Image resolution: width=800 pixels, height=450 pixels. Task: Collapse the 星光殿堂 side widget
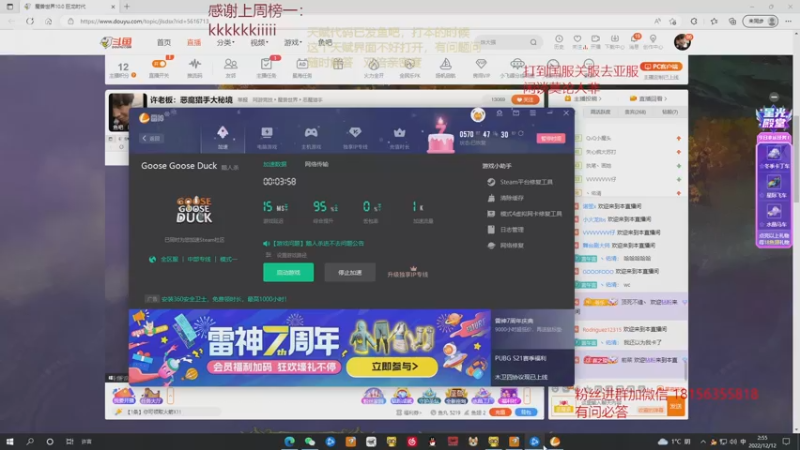click(x=773, y=97)
